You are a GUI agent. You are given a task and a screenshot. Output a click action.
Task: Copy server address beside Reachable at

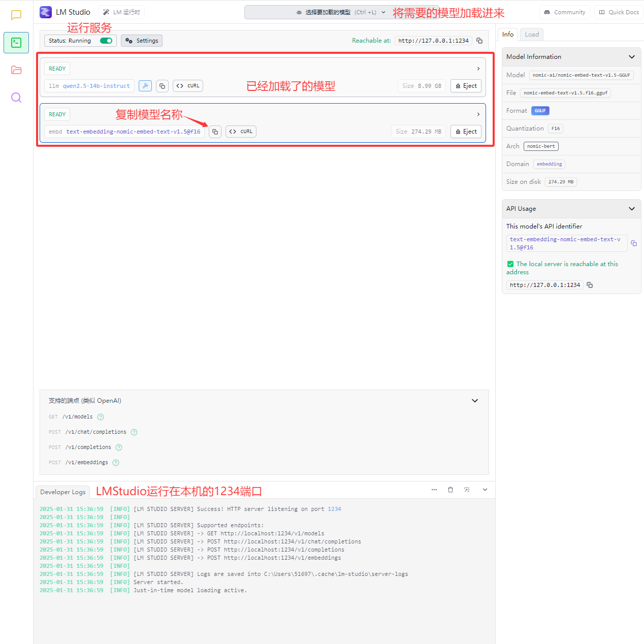[479, 41]
